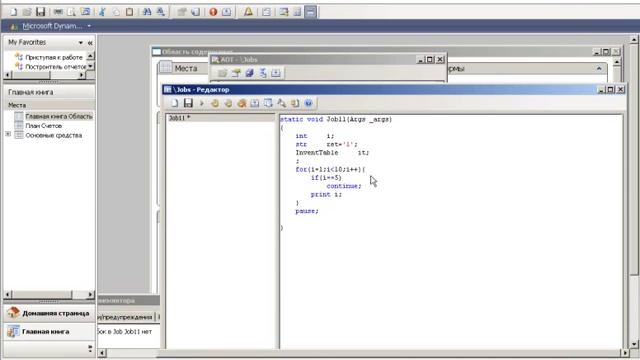
Task: Click the New document icon in the main toolbar
Action: coord(13,12)
